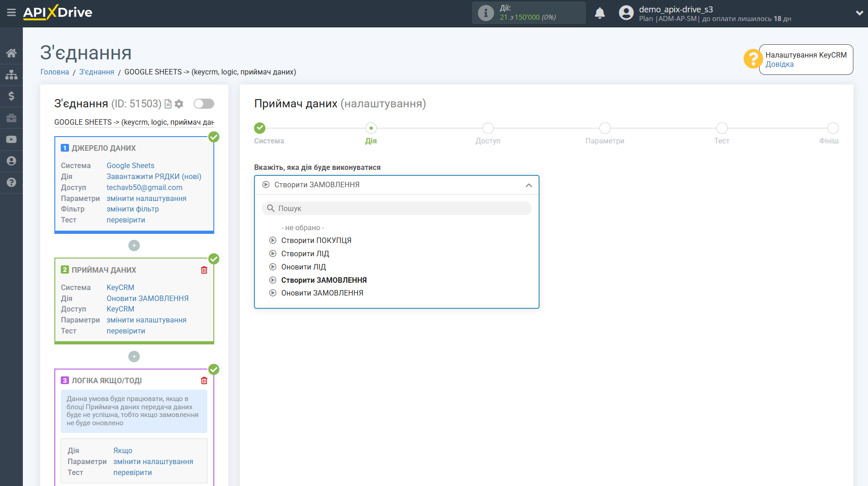
Task: Click the Пошук search field
Action: (397, 208)
